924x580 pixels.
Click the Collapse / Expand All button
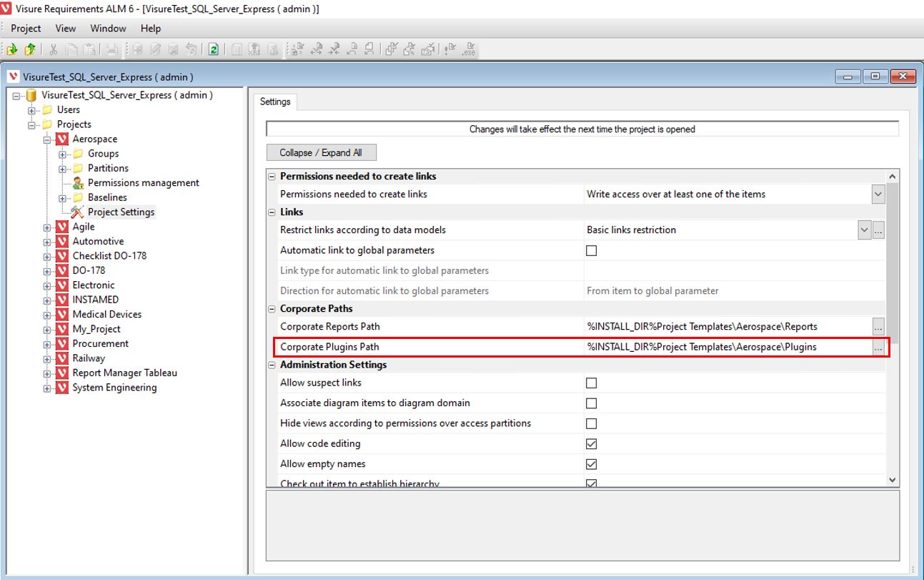(x=321, y=152)
